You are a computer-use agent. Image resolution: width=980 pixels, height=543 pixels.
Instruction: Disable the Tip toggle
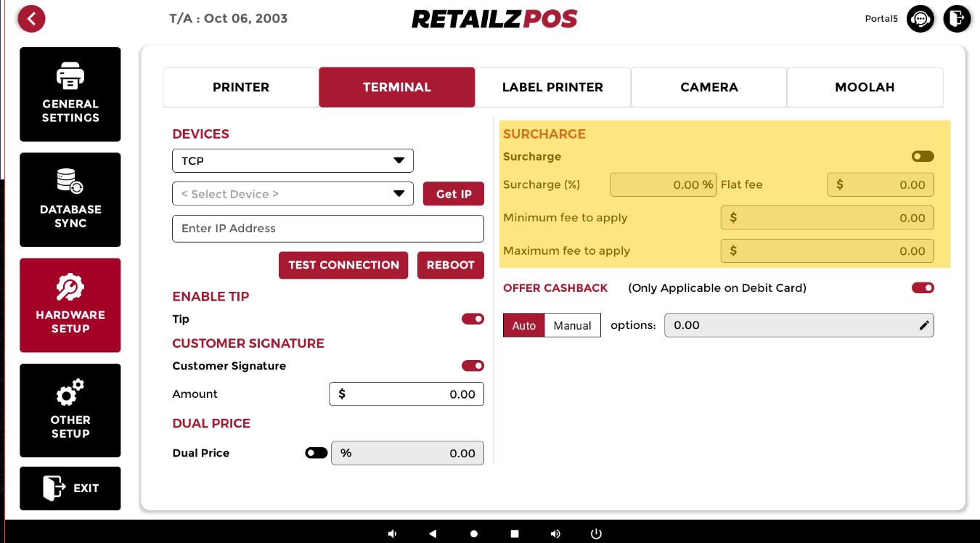473,319
